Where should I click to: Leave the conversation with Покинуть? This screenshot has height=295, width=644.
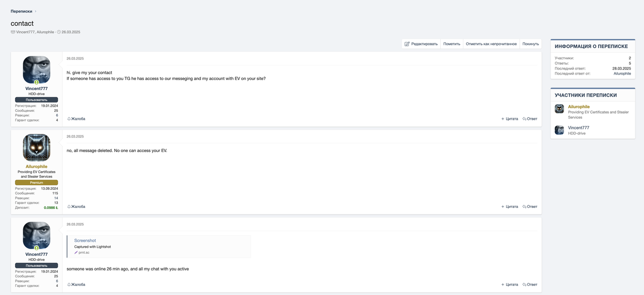click(530, 44)
